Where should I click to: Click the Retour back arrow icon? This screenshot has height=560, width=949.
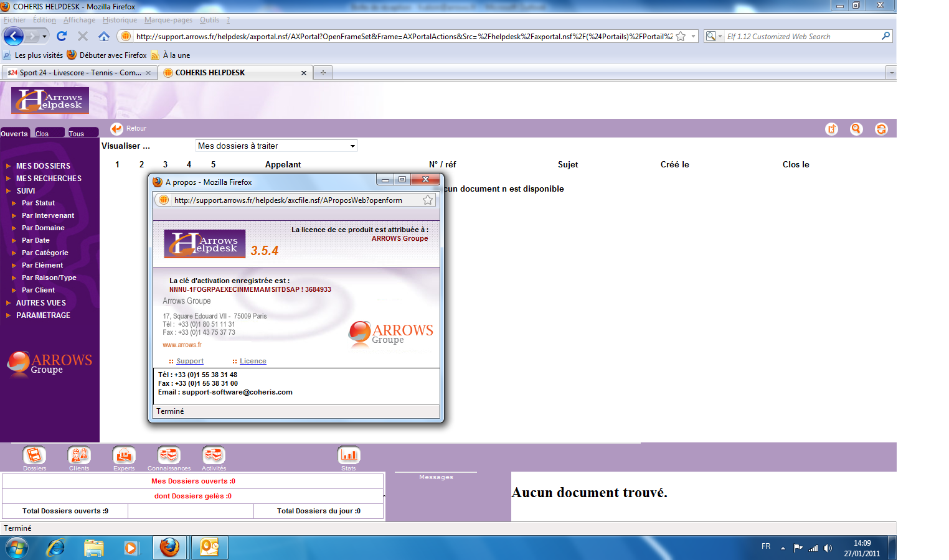tap(116, 129)
